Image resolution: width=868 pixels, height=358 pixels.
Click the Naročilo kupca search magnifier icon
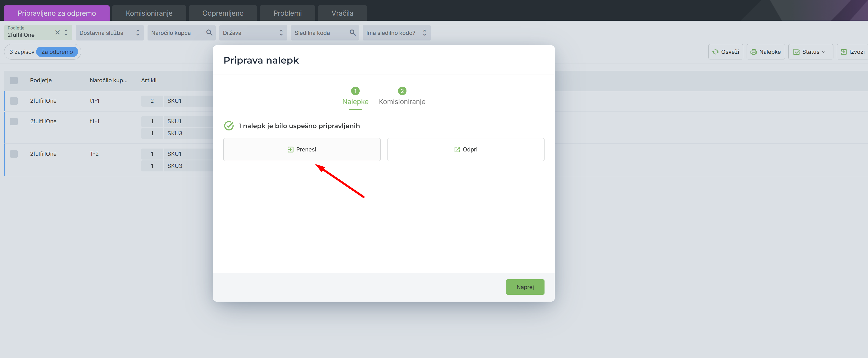click(x=209, y=33)
